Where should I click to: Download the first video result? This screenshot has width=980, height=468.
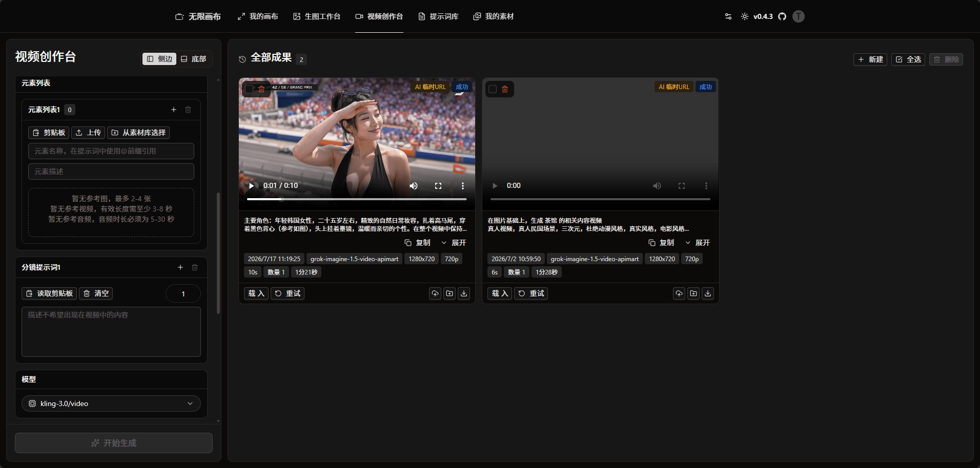464,293
